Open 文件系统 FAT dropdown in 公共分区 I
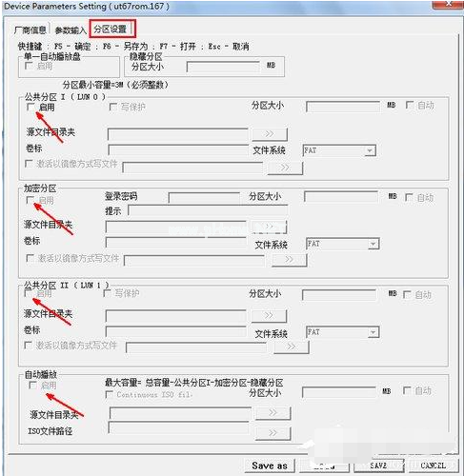This screenshot has width=464, height=476. coord(370,150)
